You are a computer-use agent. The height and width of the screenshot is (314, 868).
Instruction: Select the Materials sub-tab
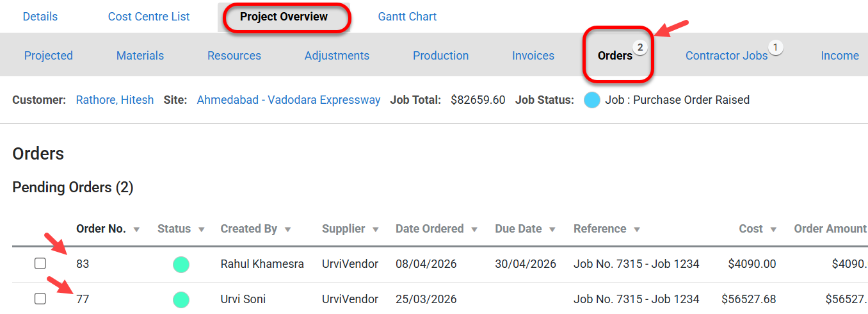pos(140,56)
